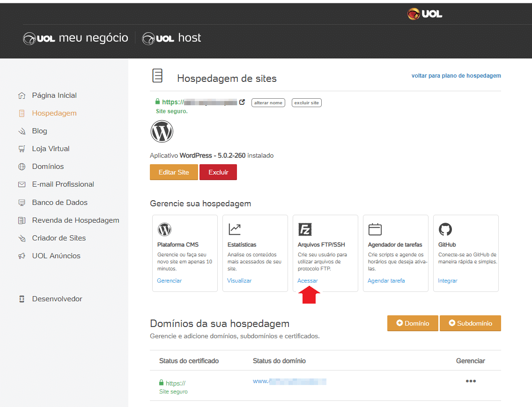Open the UOL meu negócio logo link

coord(76,38)
